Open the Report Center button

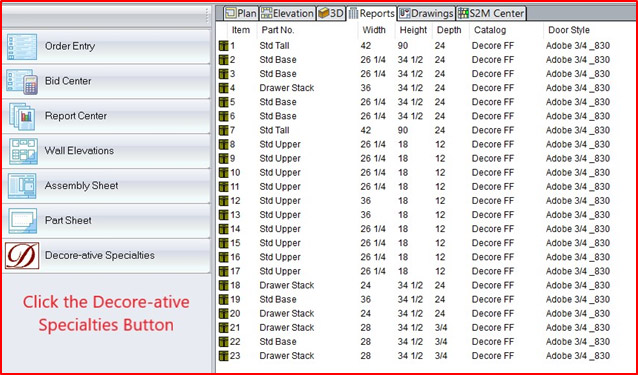tap(107, 116)
